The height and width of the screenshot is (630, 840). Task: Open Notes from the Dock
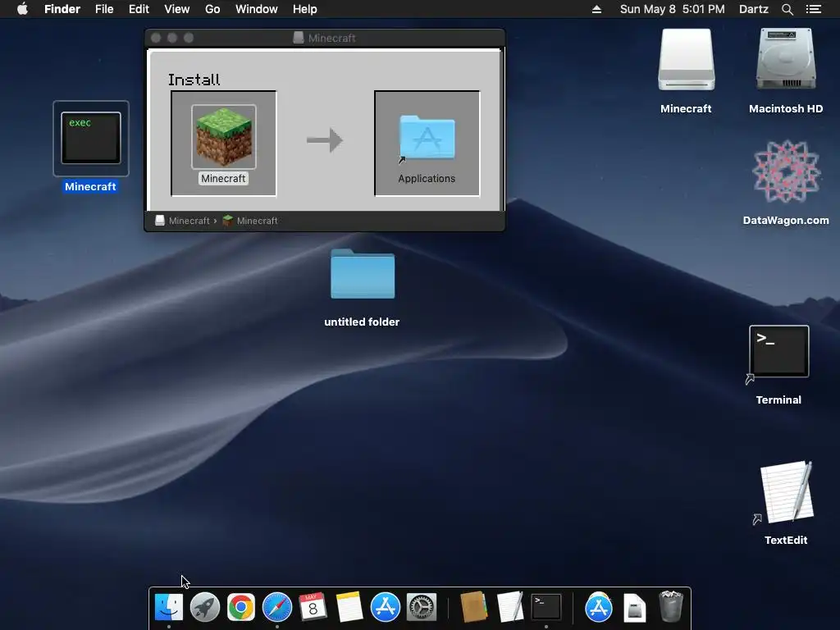(349, 608)
